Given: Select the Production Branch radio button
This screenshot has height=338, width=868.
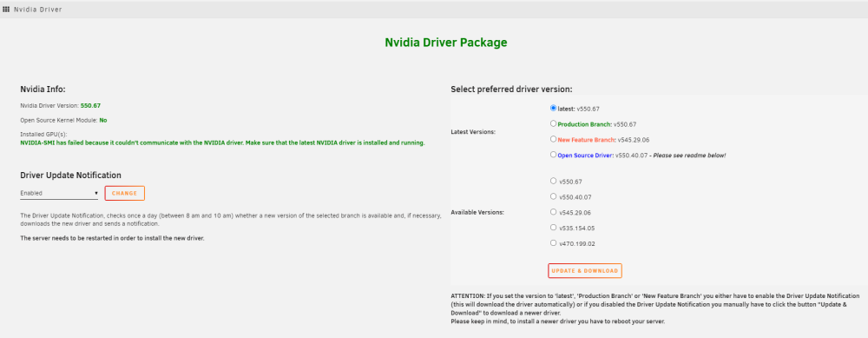Looking at the screenshot, I should pyautogui.click(x=554, y=123).
